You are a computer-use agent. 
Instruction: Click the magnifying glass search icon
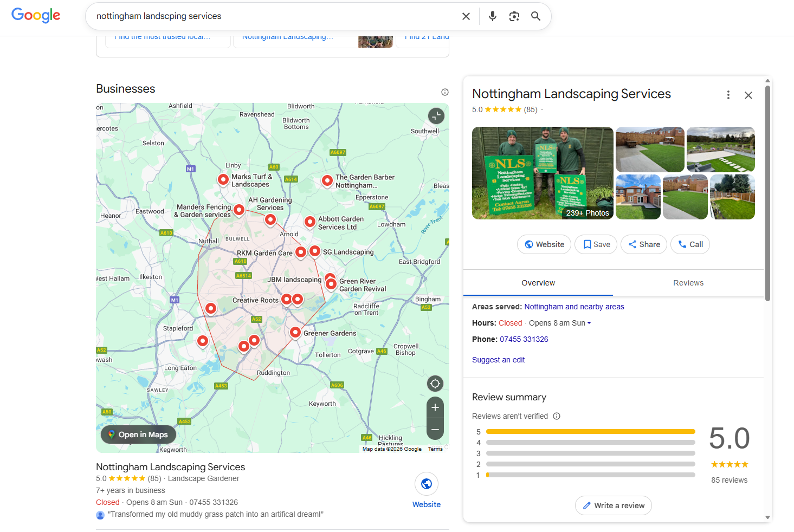535,16
